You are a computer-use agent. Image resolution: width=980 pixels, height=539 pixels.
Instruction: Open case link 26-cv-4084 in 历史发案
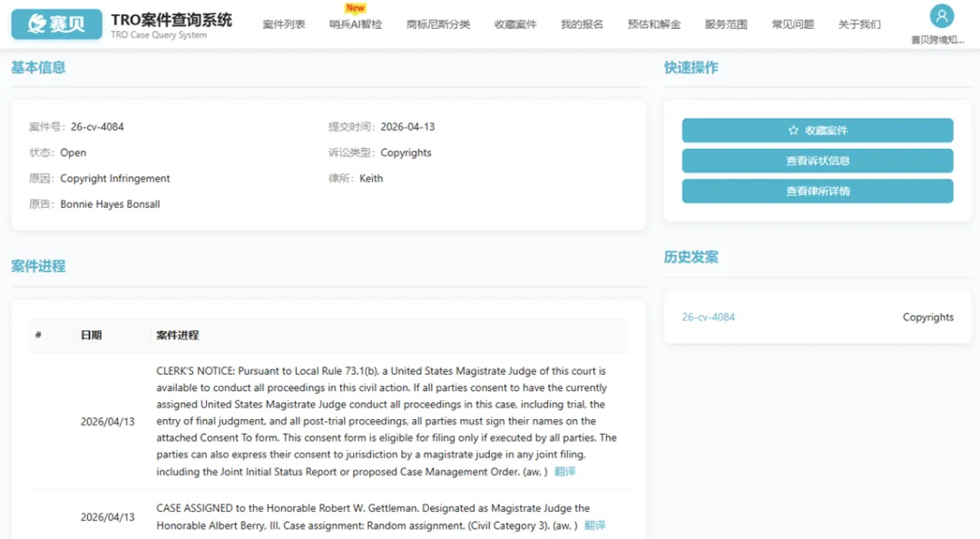coord(708,317)
